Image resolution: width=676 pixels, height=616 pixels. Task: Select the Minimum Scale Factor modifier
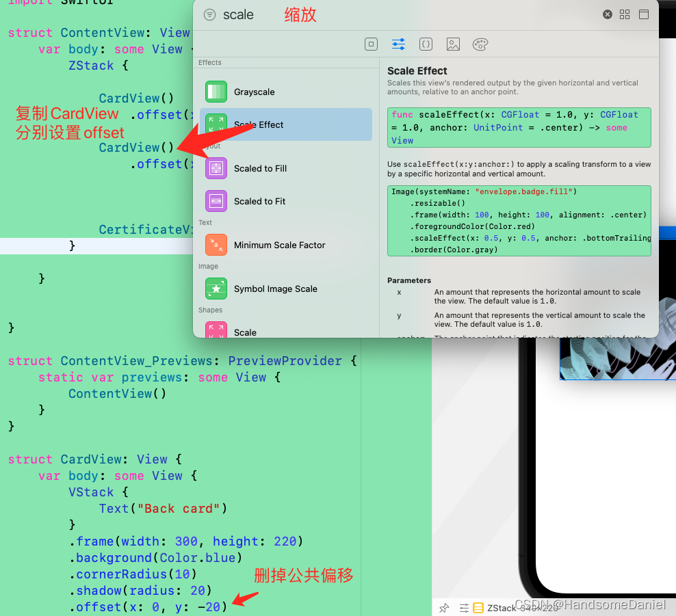point(285,245)
